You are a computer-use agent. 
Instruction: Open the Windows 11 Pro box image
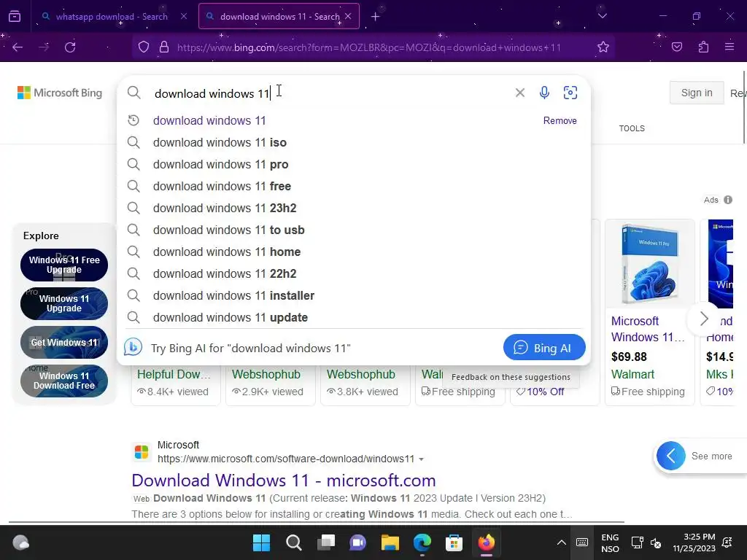[x=650, y=264]
